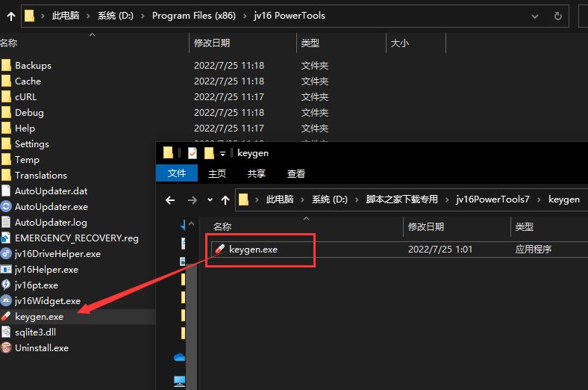This screenshot has width=588, height=390.
Task: Refresh the jv16 PowerTools folder
Action: coord(558,16)
